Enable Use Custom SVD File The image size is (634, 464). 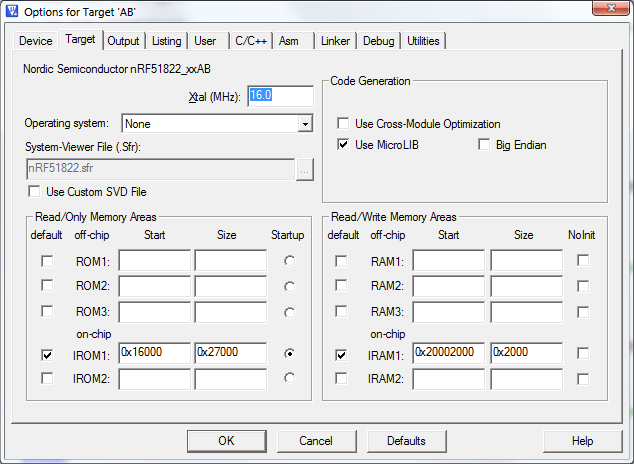(x=35, y=191)
